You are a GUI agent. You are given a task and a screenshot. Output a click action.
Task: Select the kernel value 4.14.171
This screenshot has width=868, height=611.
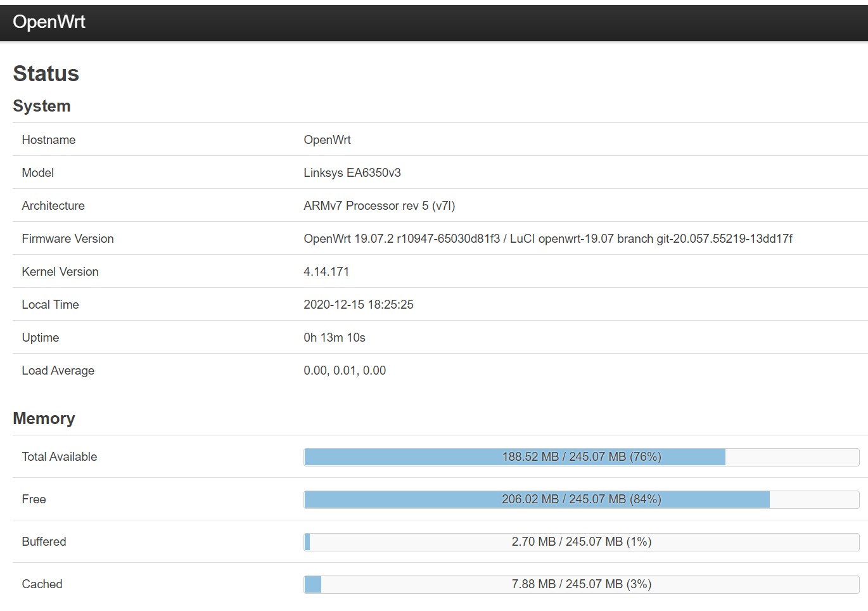tap(326, 272)
